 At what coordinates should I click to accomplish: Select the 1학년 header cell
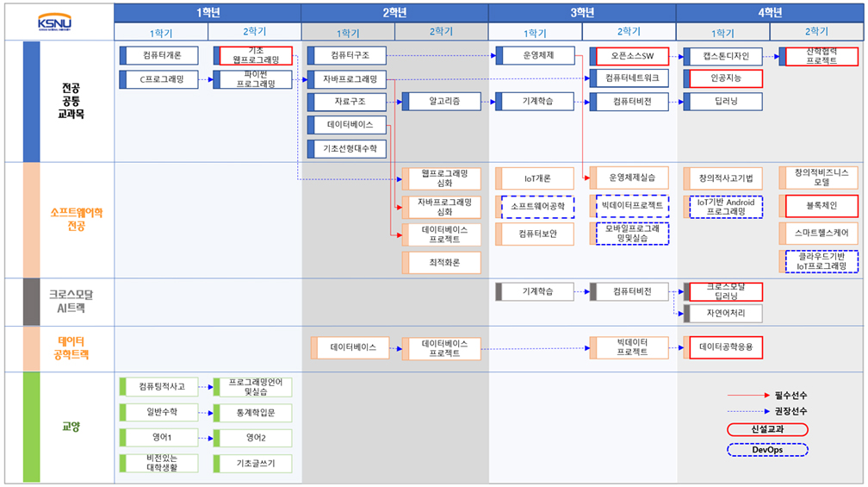point(208,12)
